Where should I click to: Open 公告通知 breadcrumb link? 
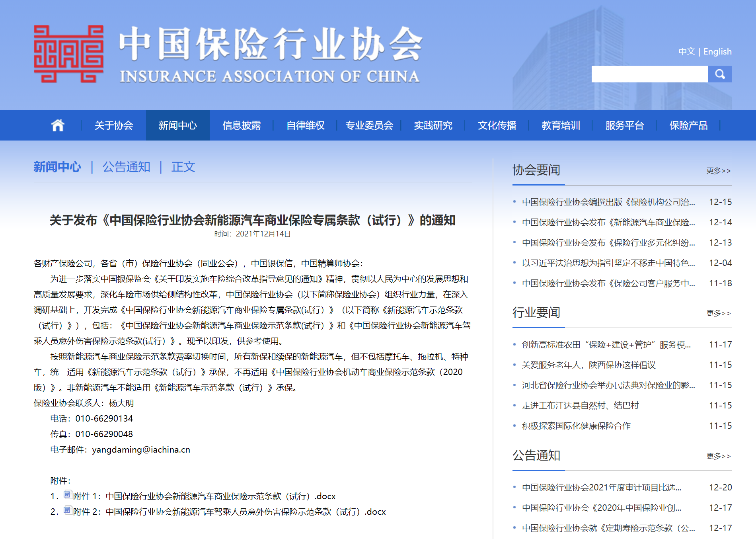(126, 167)
